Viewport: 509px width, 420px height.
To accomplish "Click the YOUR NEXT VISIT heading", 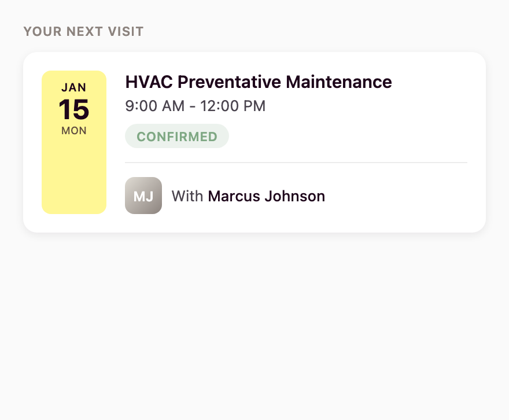I will pos(83,31).
